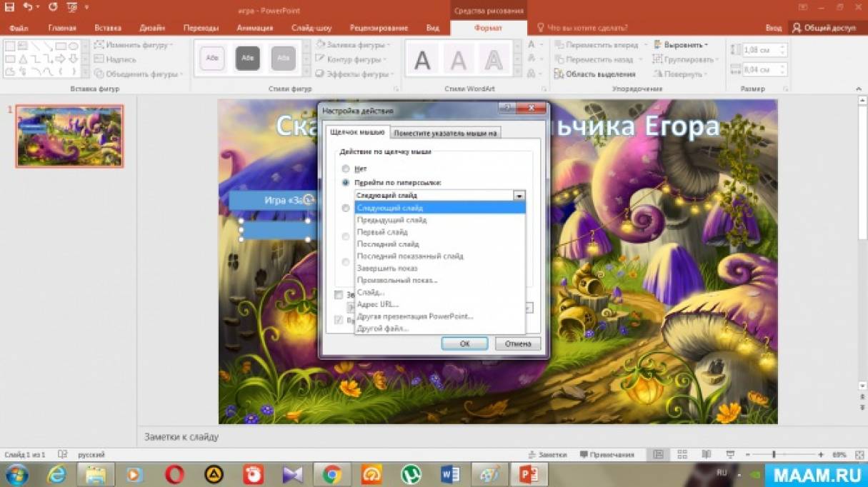Select the Перейти по гиперссылке radio button

click(346, 183)
